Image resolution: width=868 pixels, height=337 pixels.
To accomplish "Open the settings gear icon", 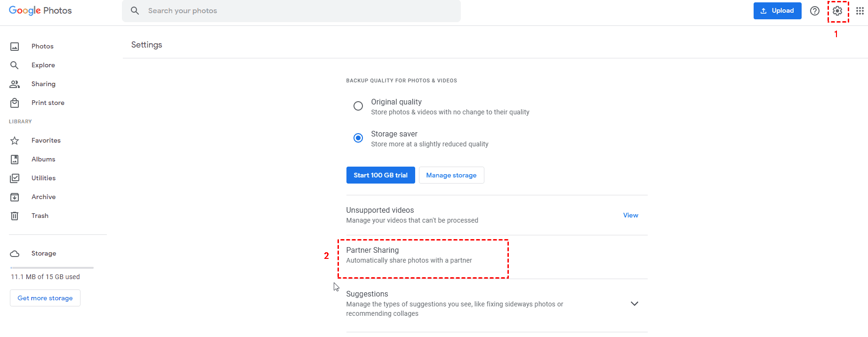I will (837, 11).
